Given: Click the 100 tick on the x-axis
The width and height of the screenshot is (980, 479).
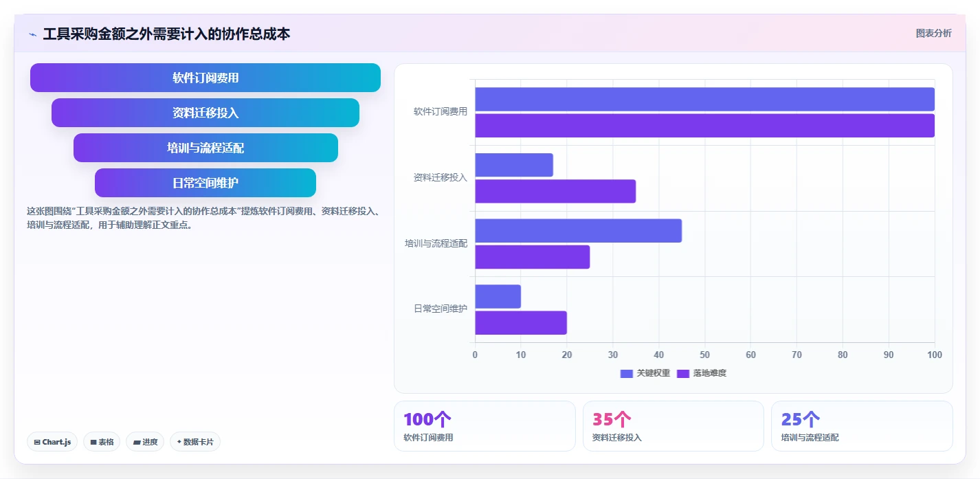Looking at the screenshot, I should coord(935,355).
